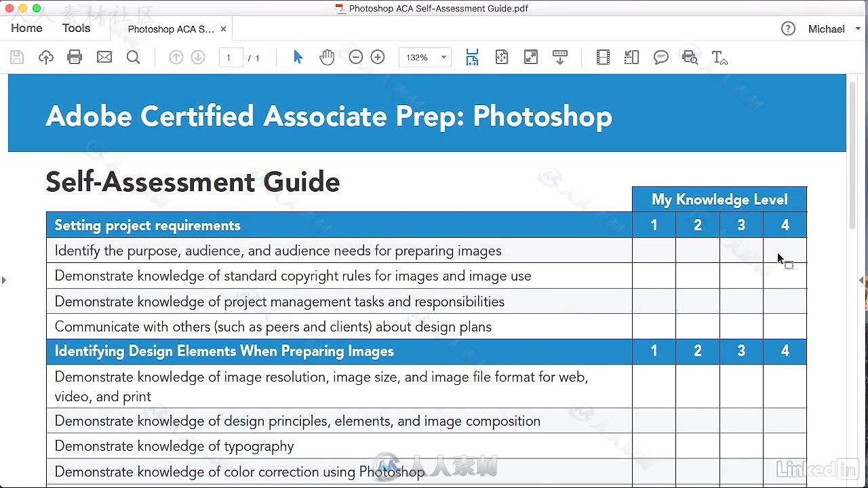868x488 pixels.
Task: Expand the left navigation pane arrow
Action: pos(4,280)
